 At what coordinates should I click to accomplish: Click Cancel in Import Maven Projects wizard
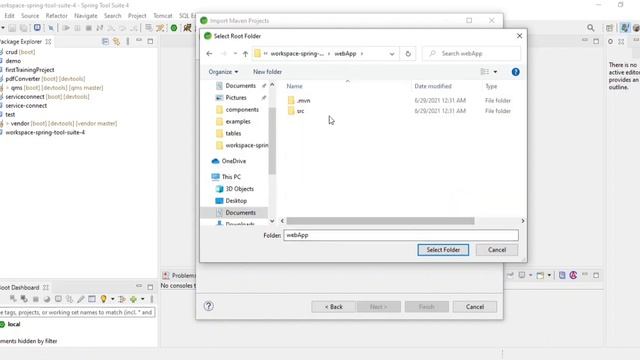pos(475,307)
